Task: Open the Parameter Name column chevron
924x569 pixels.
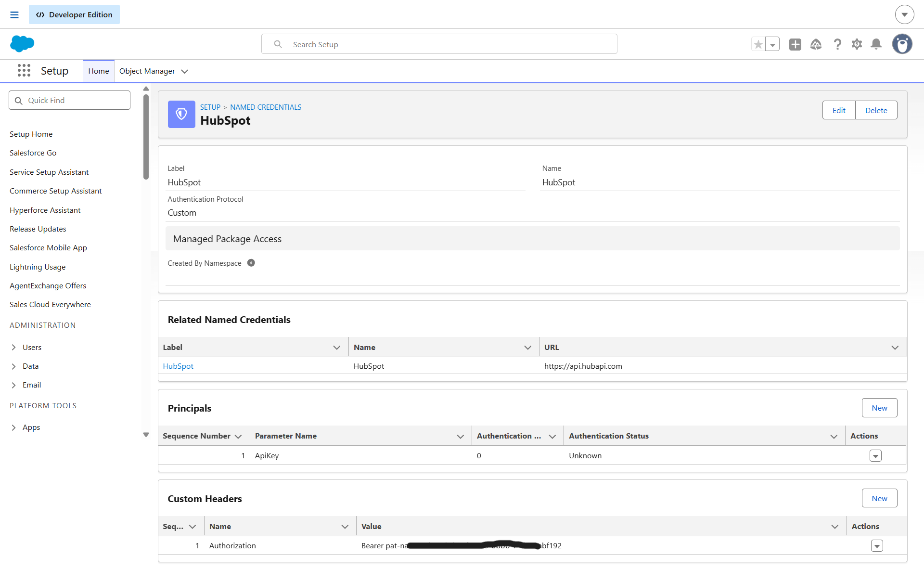Action: click(461, 436)
